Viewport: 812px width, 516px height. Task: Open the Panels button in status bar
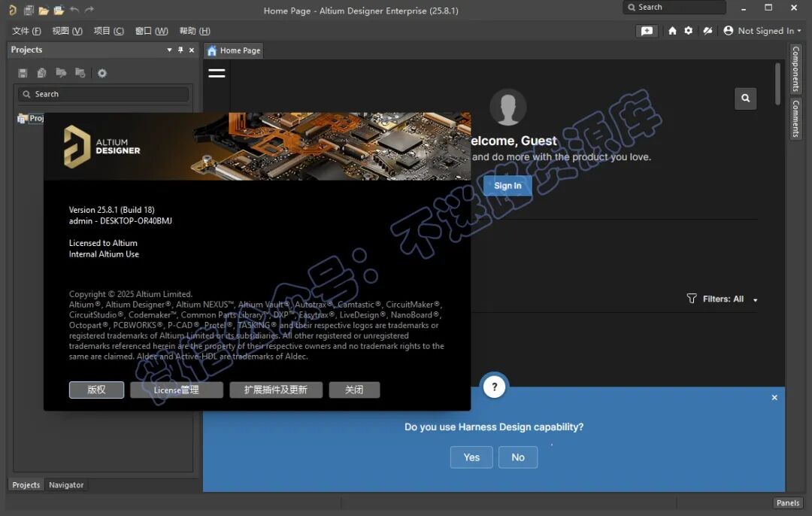click(x=788, y=502)
